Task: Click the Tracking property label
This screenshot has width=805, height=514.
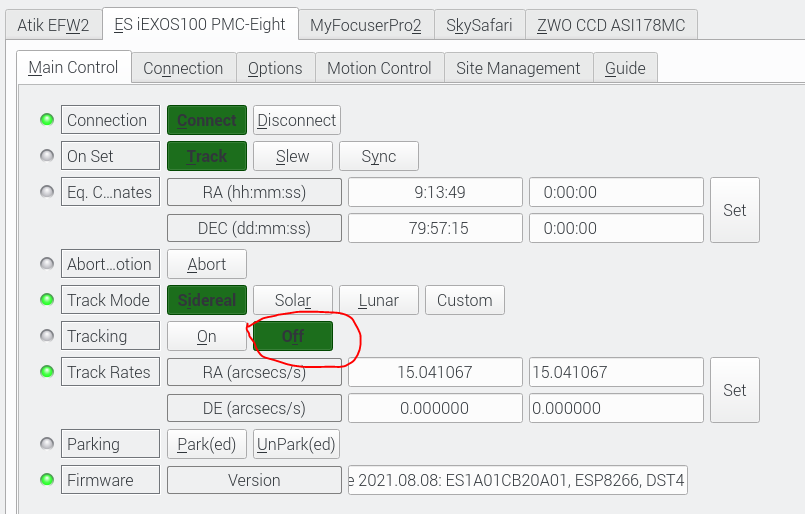Action: 110,336
